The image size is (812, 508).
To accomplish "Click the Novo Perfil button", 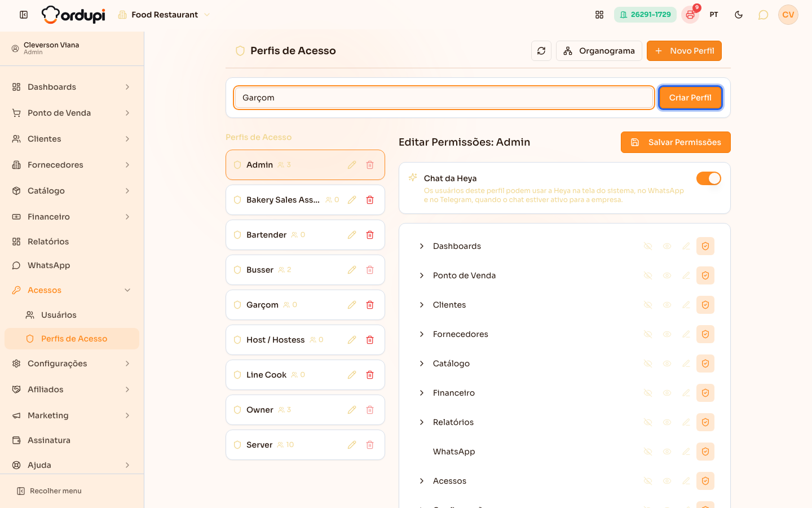I will [x=684, y=51].
